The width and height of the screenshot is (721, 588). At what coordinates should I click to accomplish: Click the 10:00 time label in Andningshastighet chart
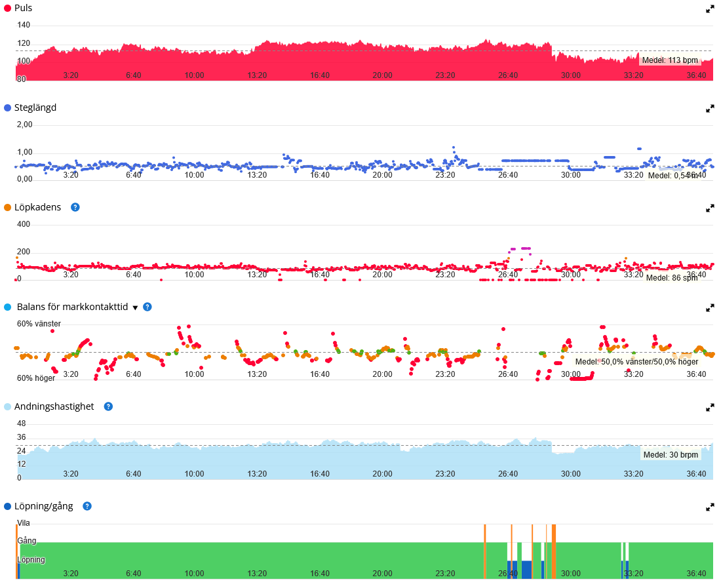click(194, 474)
